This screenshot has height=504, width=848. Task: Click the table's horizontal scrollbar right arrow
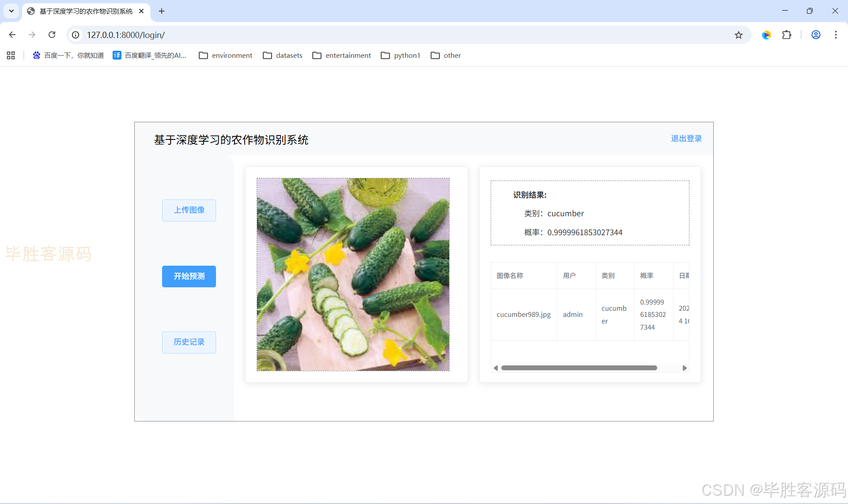click(x=685, y=368)
